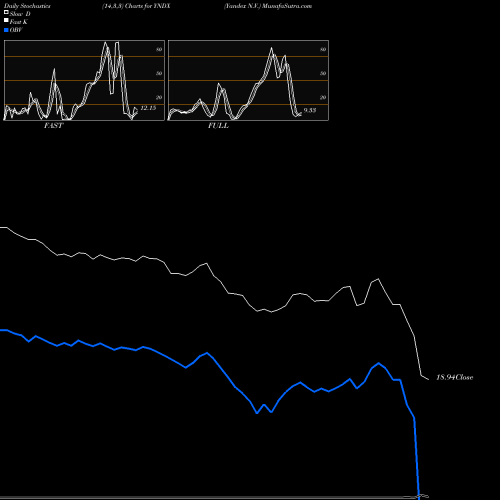Click the Fast K legend swatch
Viewport: 500px width, 500px height.
[x=6, y=21]
